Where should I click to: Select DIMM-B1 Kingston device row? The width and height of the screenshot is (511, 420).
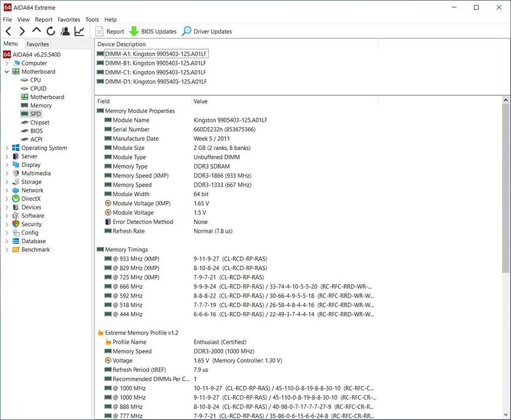coord(152,63)
